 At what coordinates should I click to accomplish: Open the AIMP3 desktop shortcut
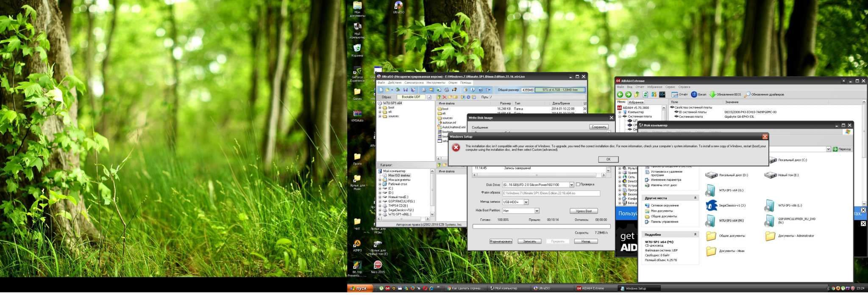point(357,243)
